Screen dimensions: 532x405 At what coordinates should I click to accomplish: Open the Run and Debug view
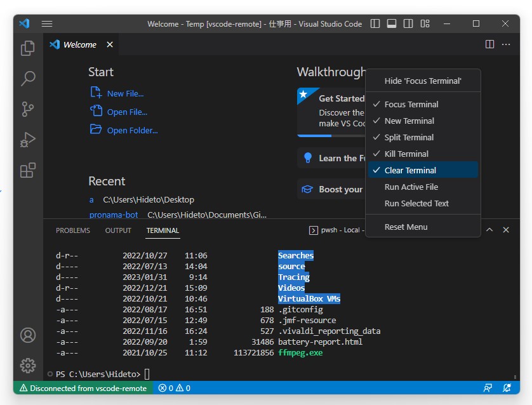(28, 140)
